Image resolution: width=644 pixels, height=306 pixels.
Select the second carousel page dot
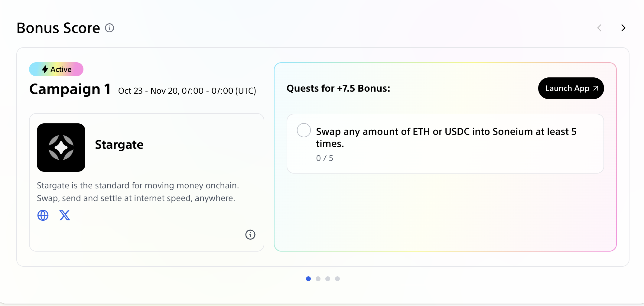(x=318, y=279)
